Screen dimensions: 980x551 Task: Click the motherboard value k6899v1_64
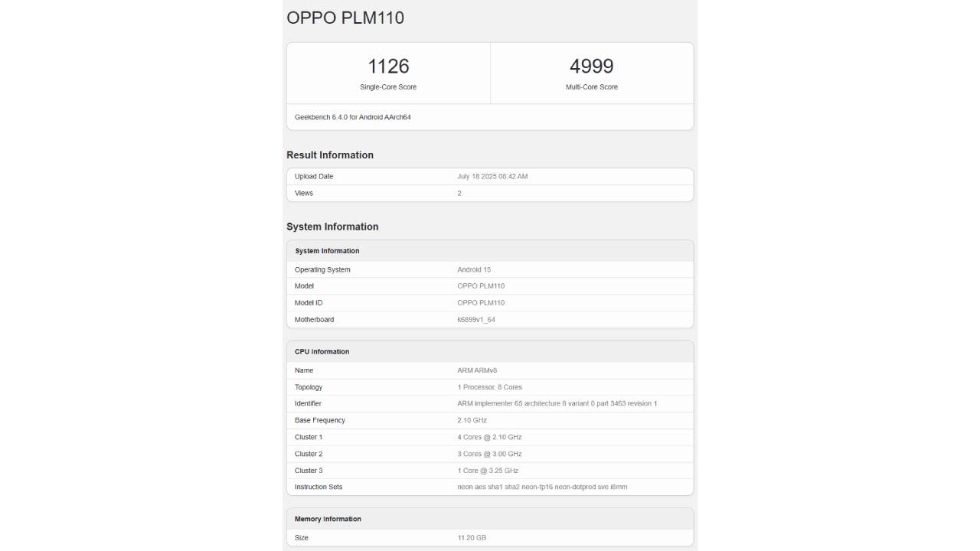click(x=476, y=320)
